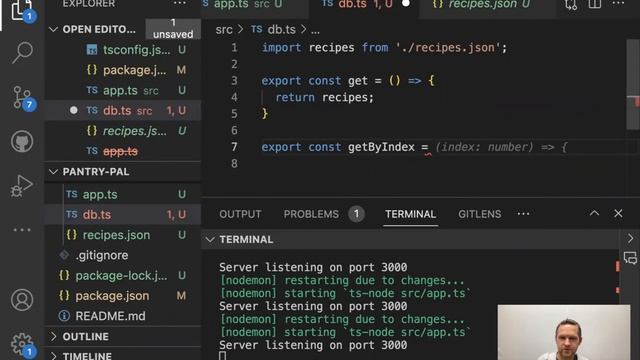Click the chat bubble icon beside the terminal
Viewport: 640px width, 360px height.
point(630,258)
